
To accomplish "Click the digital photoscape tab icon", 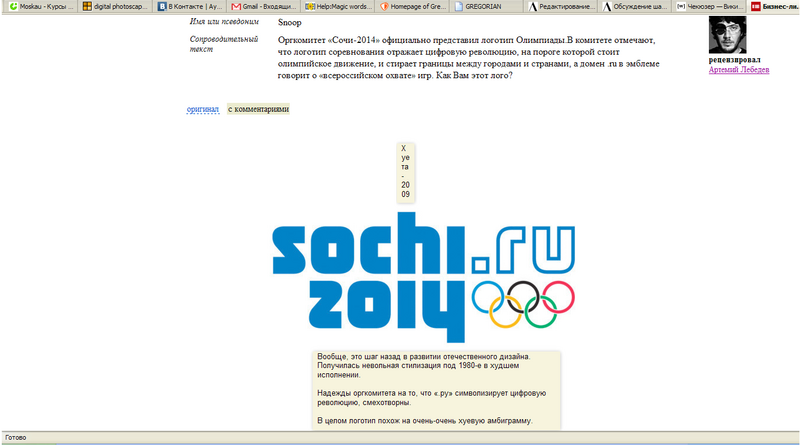I will click(x=87, y=7).
